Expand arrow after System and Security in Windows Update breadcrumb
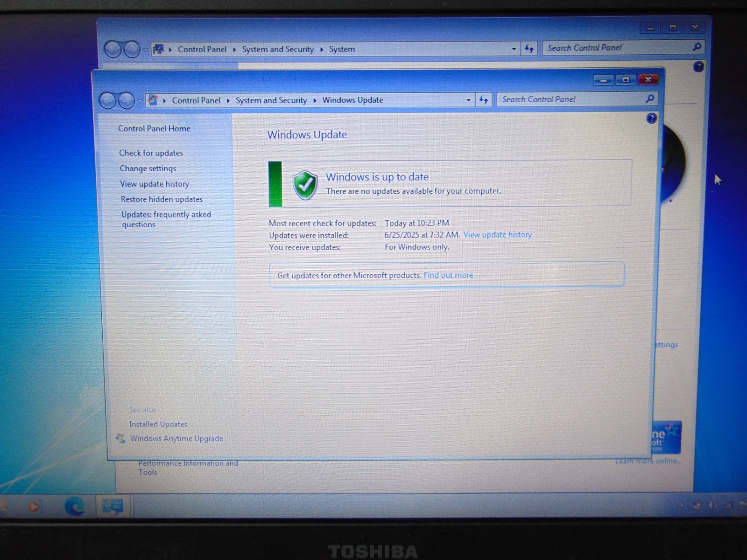Image resolution: width=747 pixels, height=560 pixels. click(x=315, y=100)
